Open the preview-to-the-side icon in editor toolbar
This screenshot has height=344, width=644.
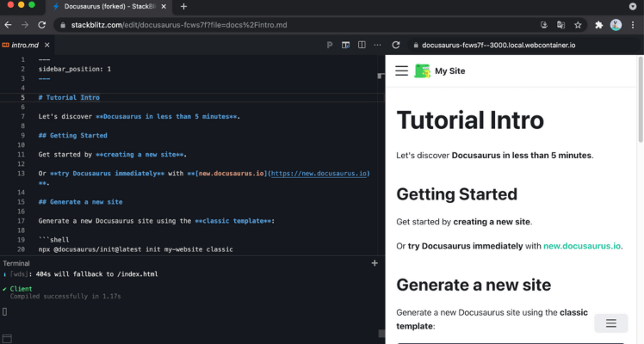coord(346,45)
